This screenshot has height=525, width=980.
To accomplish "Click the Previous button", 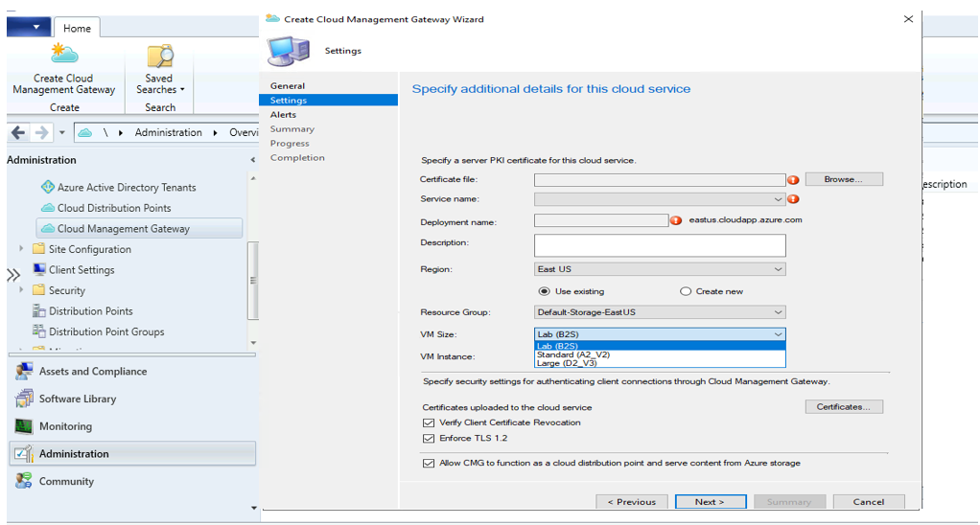I will (x=632, y=502).
